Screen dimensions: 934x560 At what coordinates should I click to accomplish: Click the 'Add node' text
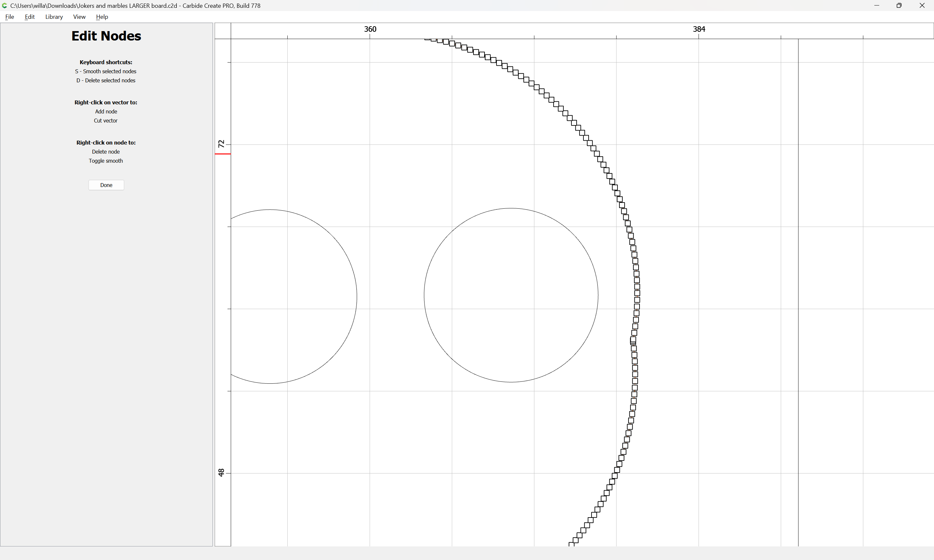tap(106, 111)
